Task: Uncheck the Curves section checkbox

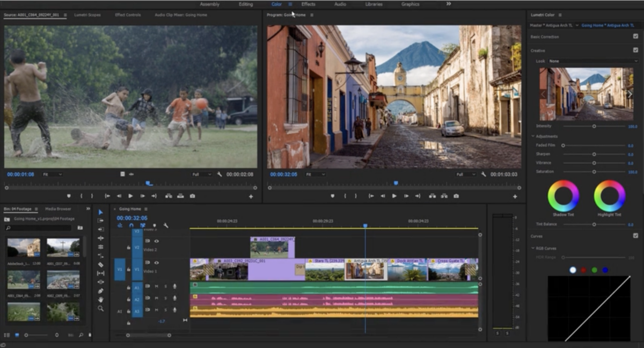Action: (635, 236)
